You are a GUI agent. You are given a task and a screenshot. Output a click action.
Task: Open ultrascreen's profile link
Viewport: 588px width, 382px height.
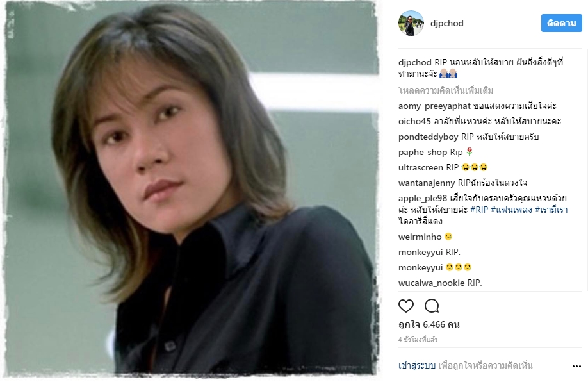pyautogui.click(x=421, y=168)
